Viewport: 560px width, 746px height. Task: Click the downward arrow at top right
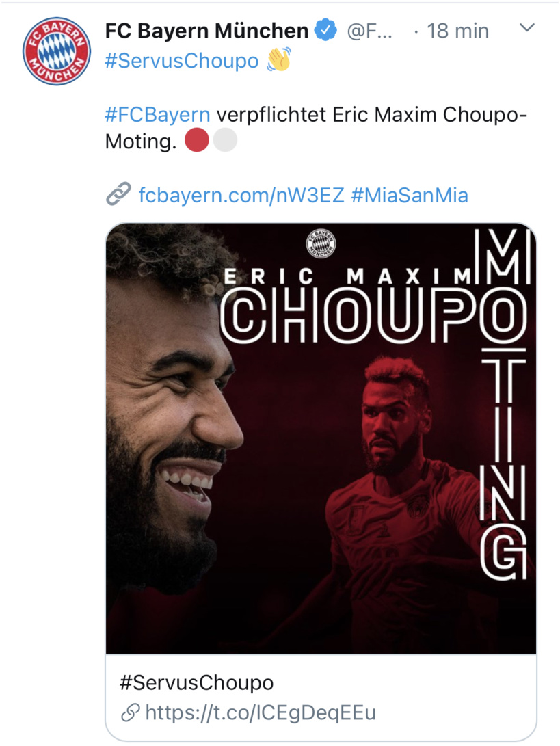pos(526,29)
